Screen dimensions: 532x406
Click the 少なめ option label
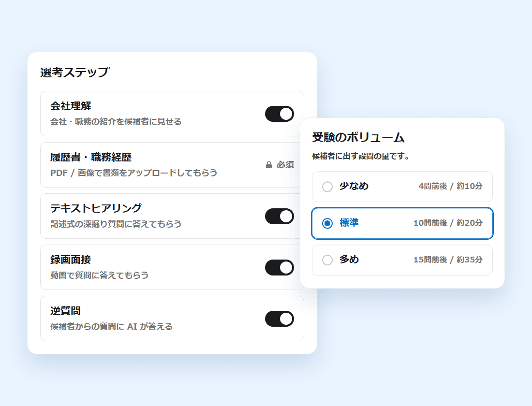pos(354,186)
